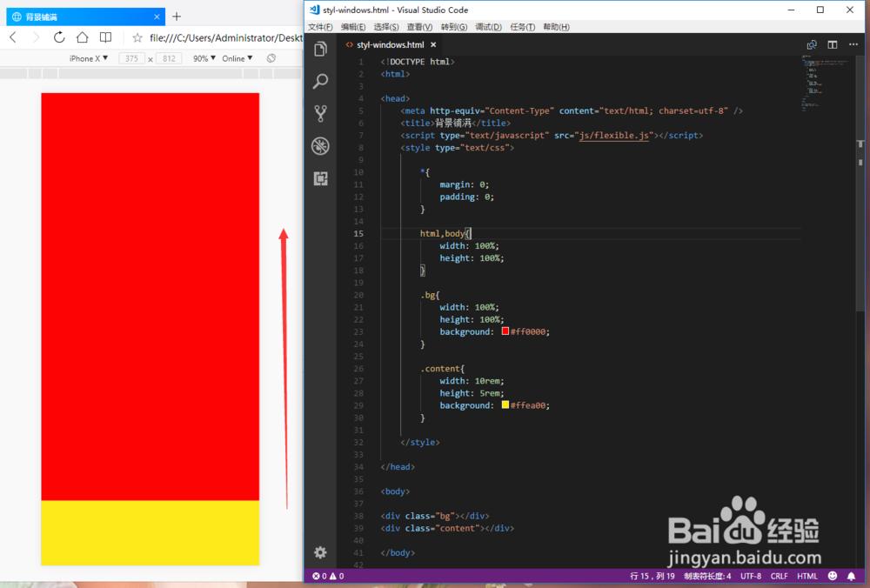
Task: Open the 选择(S) menu
Action: (386, 27)
